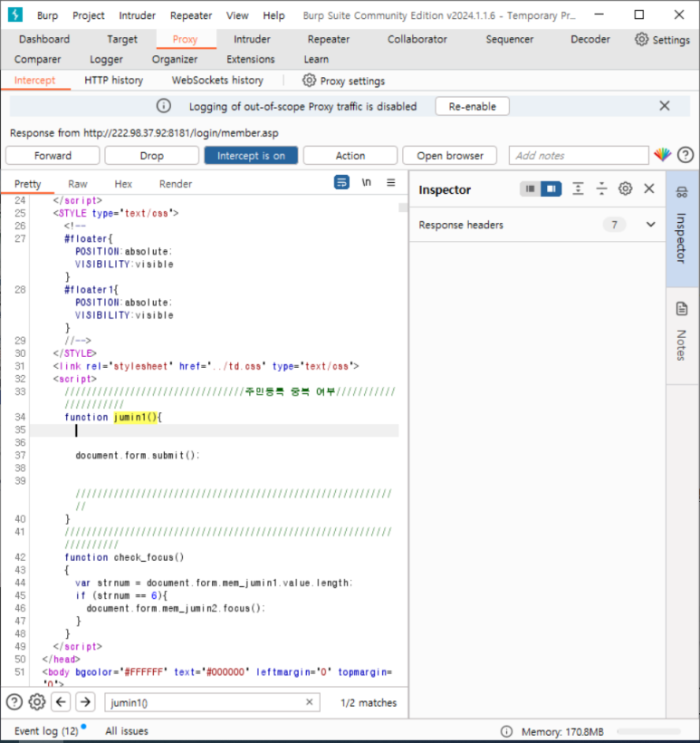
Task: Open the Logger tab
Action: click(106, 59)
